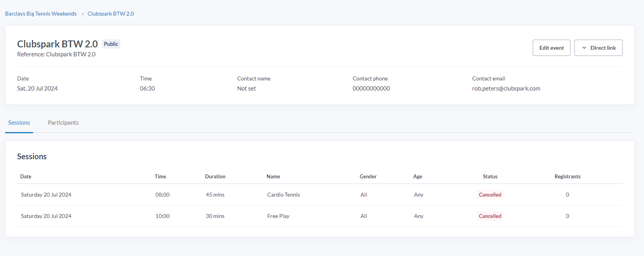Switch to the Participants tab

point(63,123)
